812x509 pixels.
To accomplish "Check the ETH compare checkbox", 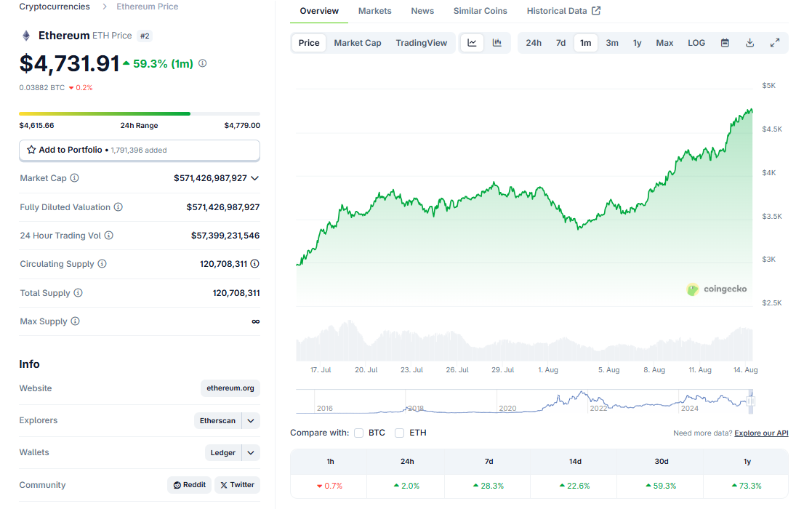I will coord(399,433).
